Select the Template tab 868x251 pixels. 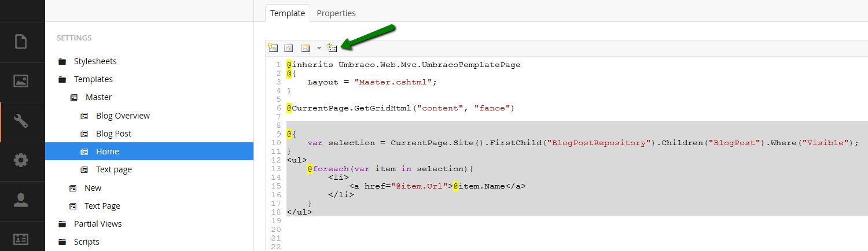pos(288,13)
